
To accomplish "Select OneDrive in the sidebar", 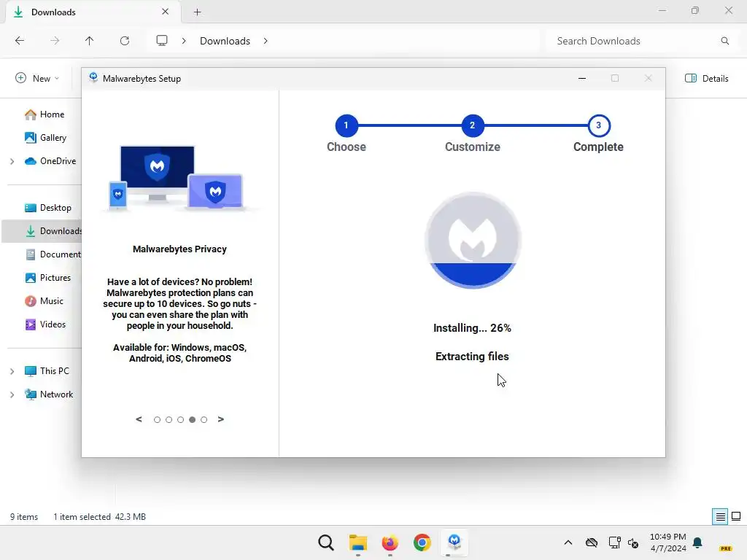I will 50,161.
